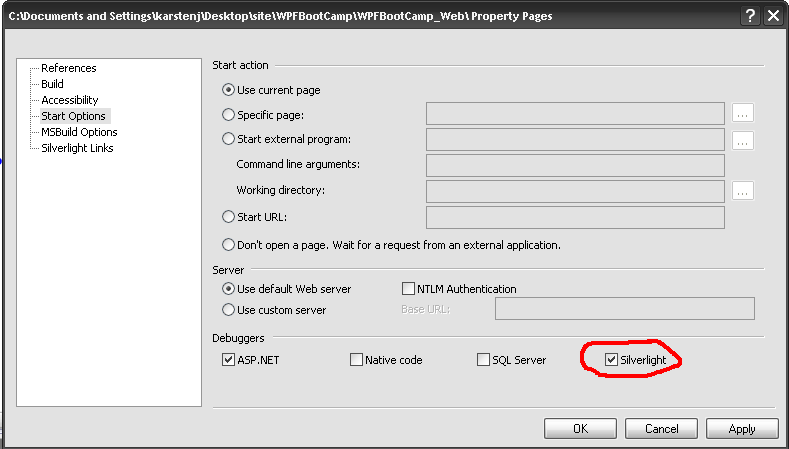Select Silverlight Links in the tree

(x=77, y=148)
